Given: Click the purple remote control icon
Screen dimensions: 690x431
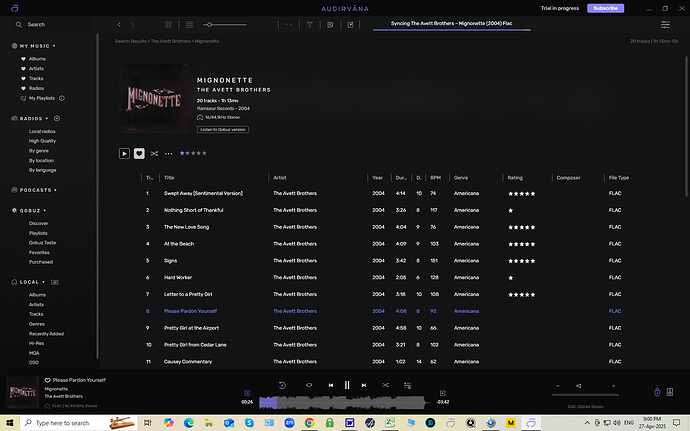Looking at the screenshot, I should [657, 392].
